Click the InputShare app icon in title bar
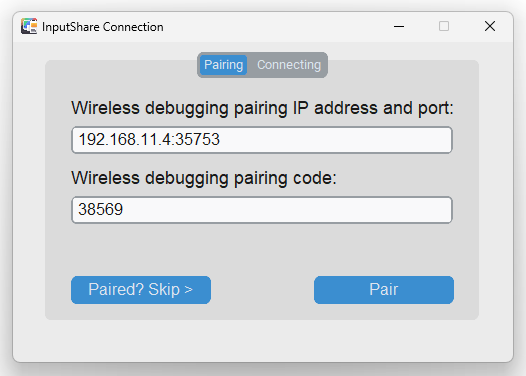Viewport: 526px width, 376px height. point(29,26)
